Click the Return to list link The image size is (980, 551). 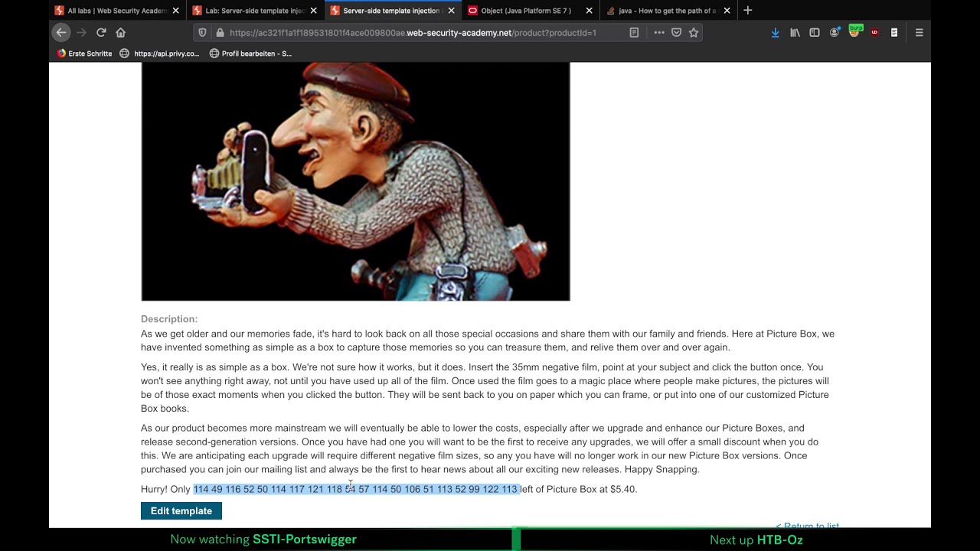click(x=807, y=526)
